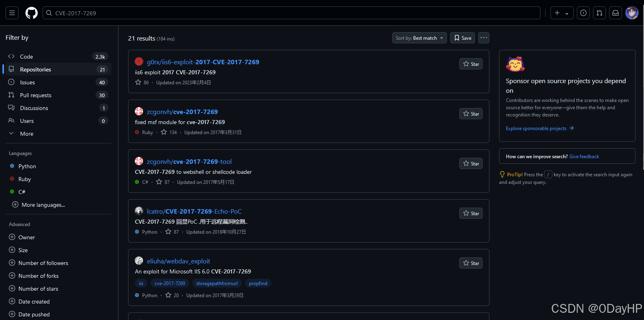The height and width of the screenshot is (320, 644).
Task: Add the Size advanced filter
Action: (x=59, y=250)
